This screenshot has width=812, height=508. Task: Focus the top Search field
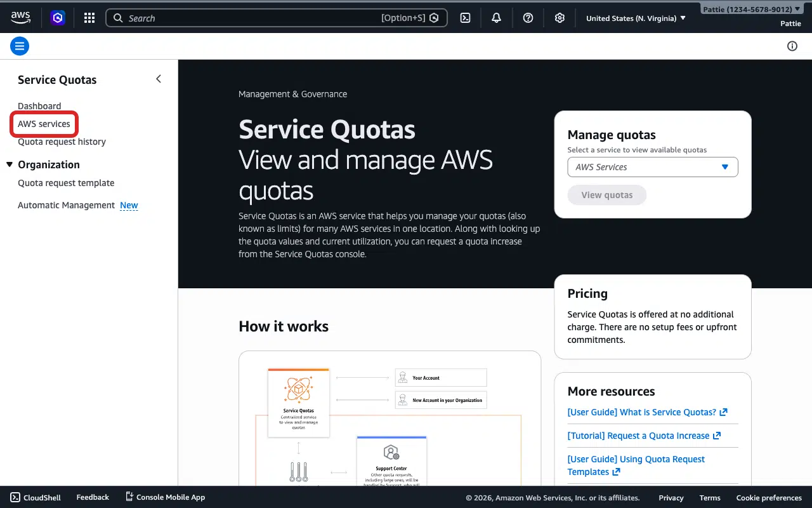[x=277, y=18]
